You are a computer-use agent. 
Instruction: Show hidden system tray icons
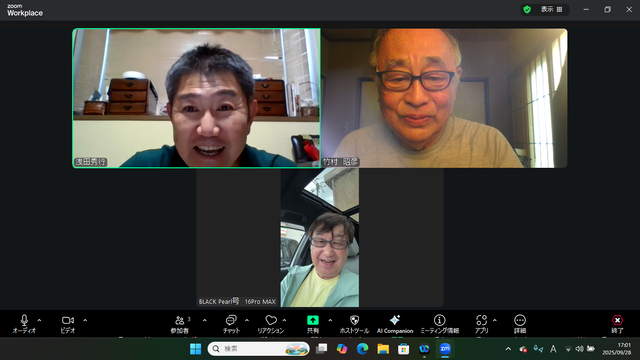[508, 349]
